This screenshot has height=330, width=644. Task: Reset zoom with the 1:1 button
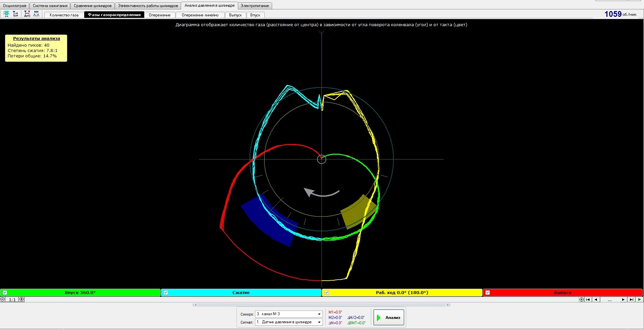[12, 299]
